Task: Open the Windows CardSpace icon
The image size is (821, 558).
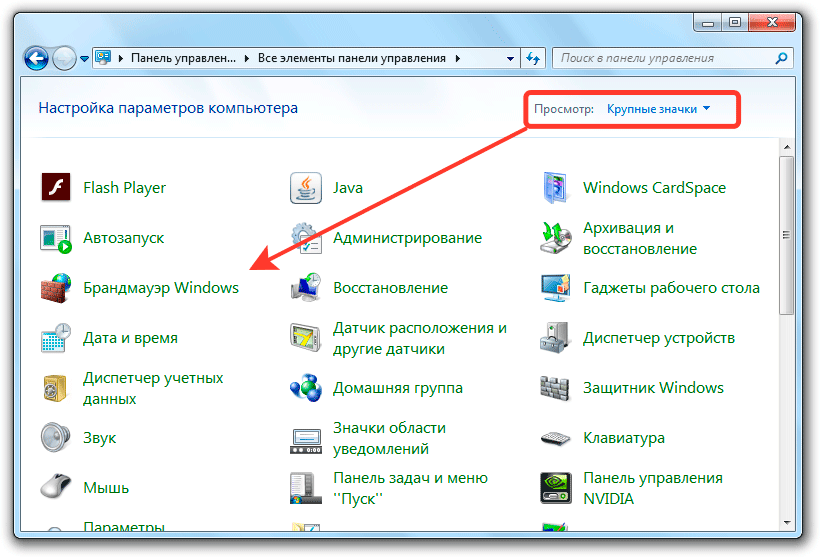Action: (x=555, y=187)
